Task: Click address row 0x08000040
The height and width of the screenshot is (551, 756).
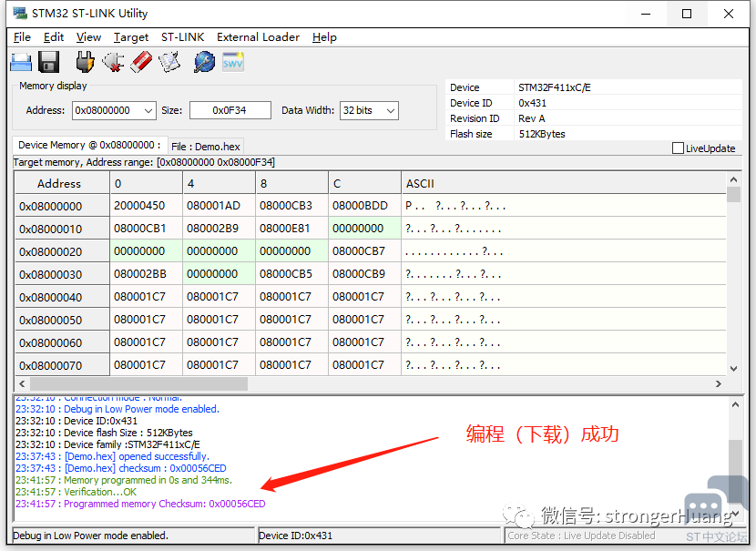Action: 62,298
